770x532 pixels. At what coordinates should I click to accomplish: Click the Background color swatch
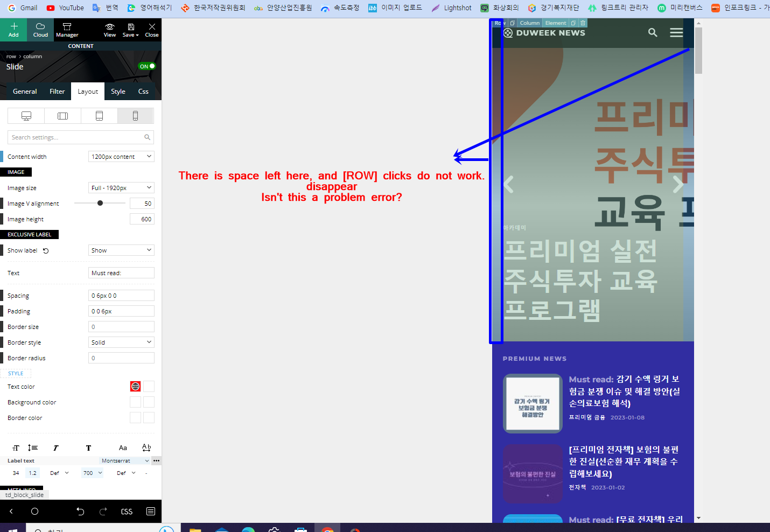click(x=135, y=402)
